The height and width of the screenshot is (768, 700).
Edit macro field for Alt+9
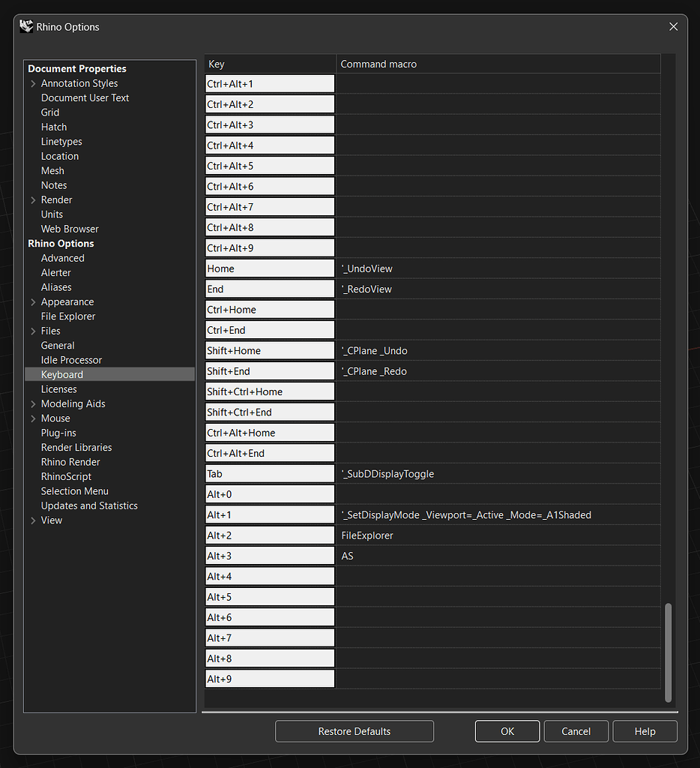pos(498,679)
